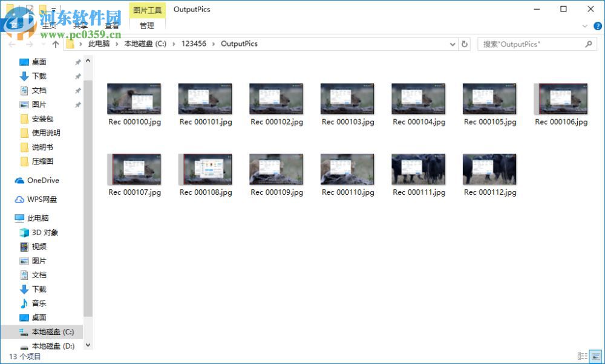
Task: Click the back navigation arrow
Action: 12,44
